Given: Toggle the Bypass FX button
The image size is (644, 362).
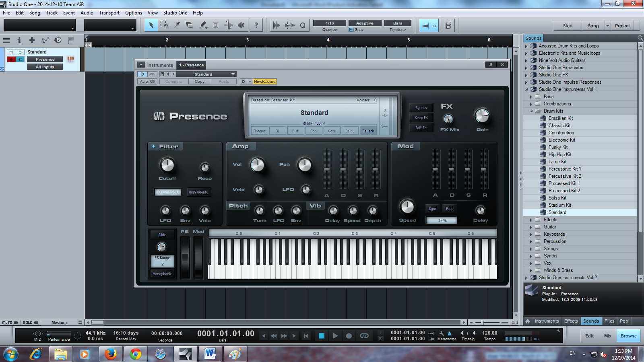Looking at the screenshot, I should 421,107.
